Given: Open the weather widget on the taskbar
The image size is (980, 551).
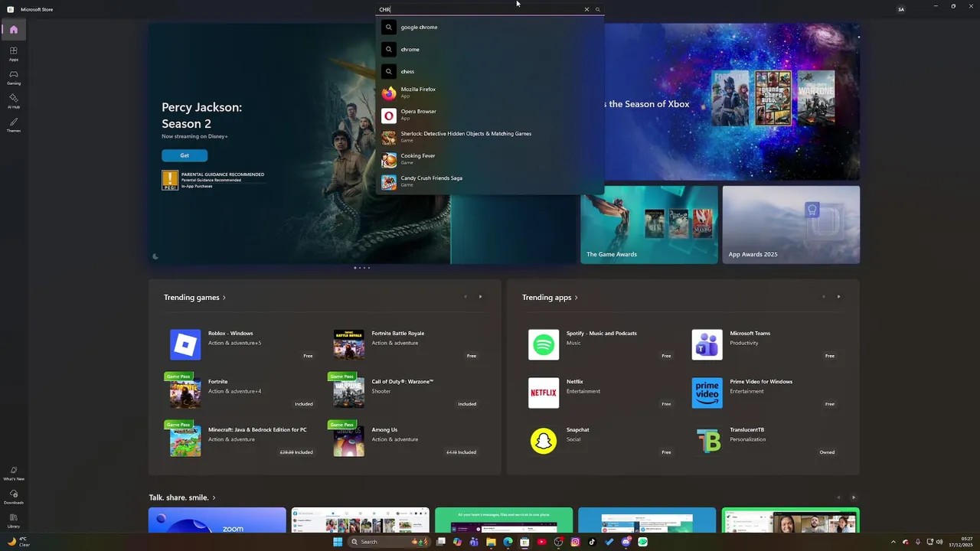Looking at the screenshot, I should (x=18, y=542).
